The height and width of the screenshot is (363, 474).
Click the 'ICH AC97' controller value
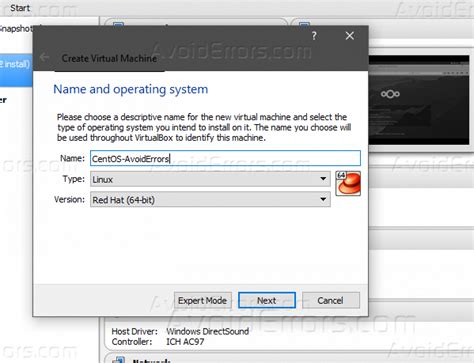click(185, 342)
